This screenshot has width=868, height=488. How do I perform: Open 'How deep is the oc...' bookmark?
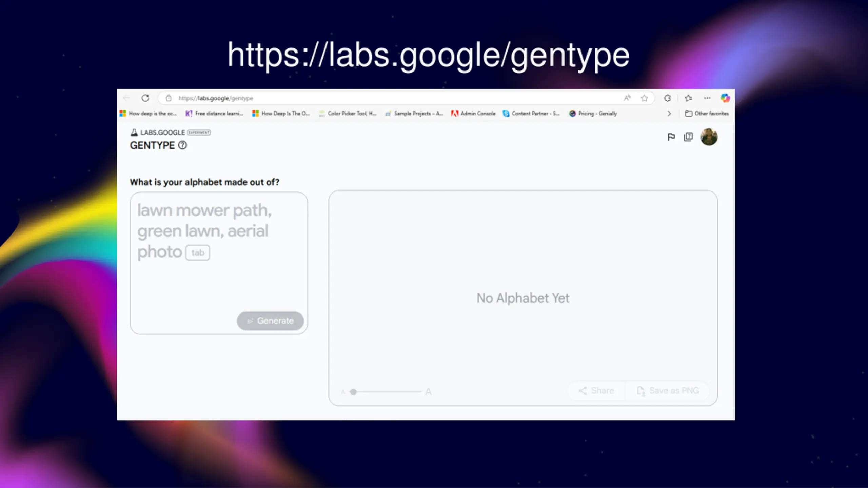point(148,114)
